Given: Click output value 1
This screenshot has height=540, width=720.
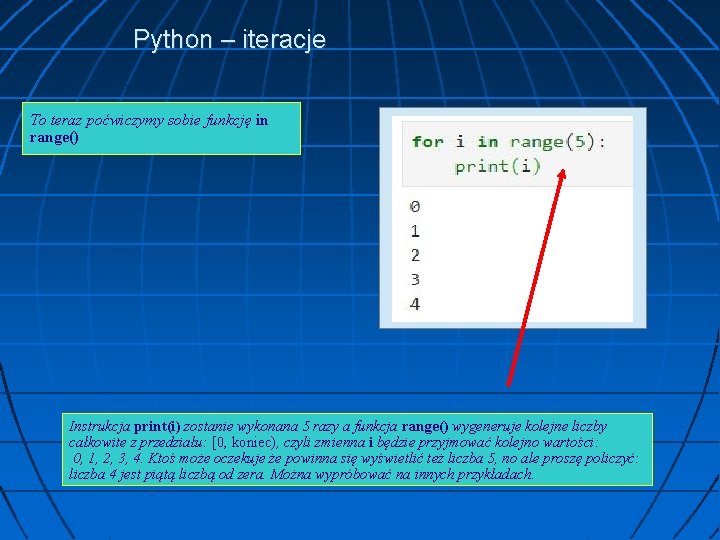Looking at the screenshot, I should [x=415, y=231].
